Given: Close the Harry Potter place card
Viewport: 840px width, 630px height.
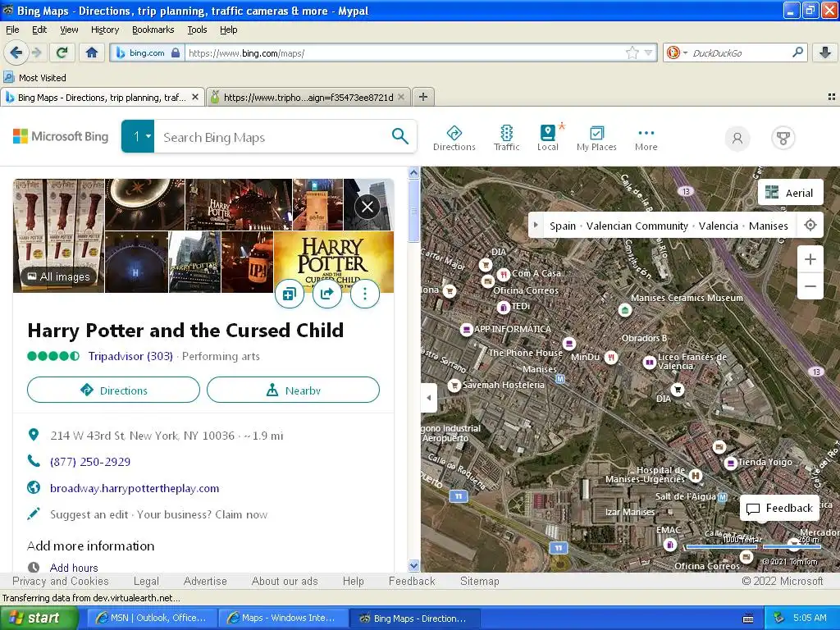Looking at the screenshot, I should (x=367, y=206).
